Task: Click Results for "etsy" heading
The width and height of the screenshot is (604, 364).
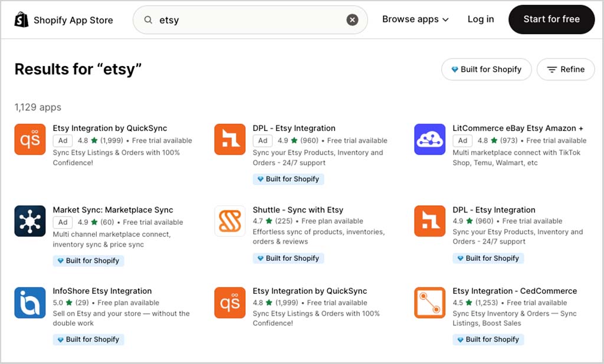Action: pyautogui.click(x=78, y=70)
